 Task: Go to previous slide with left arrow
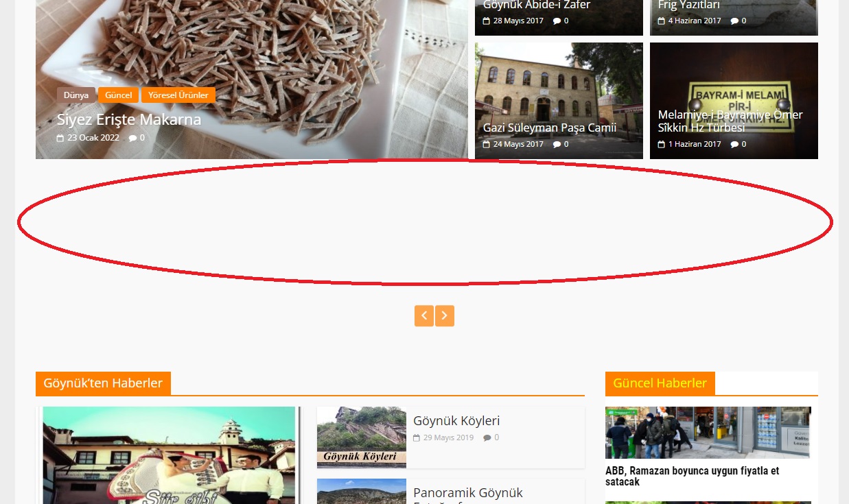424,315
